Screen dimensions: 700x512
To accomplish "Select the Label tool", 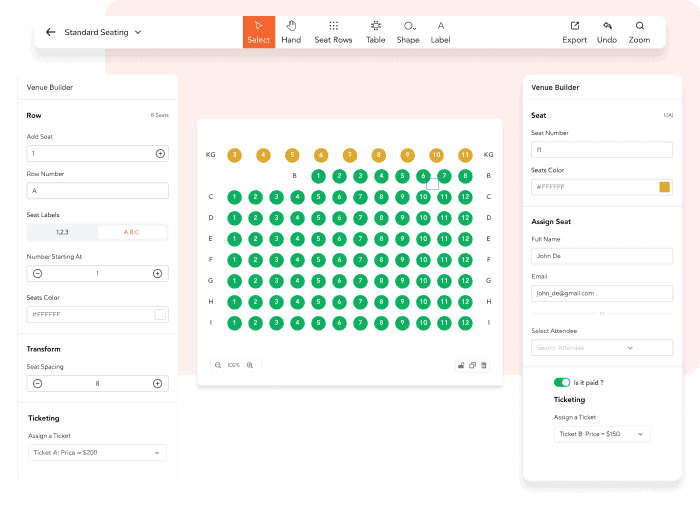I will [x=440, y=32].
